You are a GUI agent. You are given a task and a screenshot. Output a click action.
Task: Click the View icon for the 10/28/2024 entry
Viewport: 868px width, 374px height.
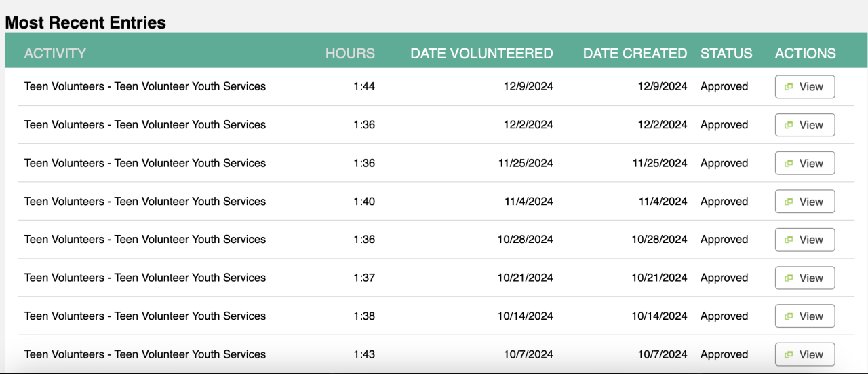[x=789, y=240]
